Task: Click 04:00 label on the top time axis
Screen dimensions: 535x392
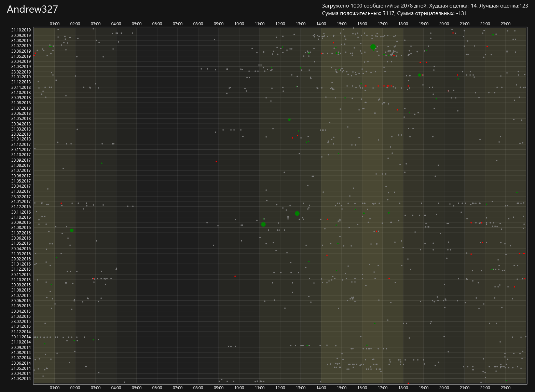Action: click(x=116, y=24)
